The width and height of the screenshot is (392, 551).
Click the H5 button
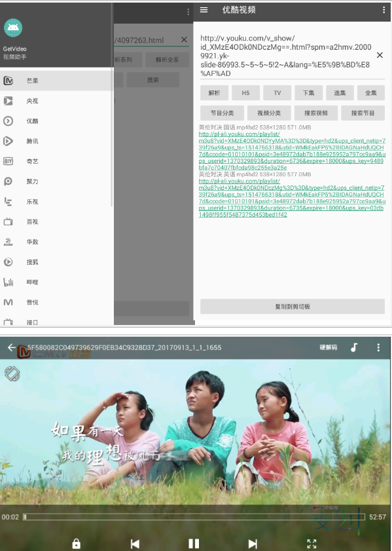tap(245, 93)
